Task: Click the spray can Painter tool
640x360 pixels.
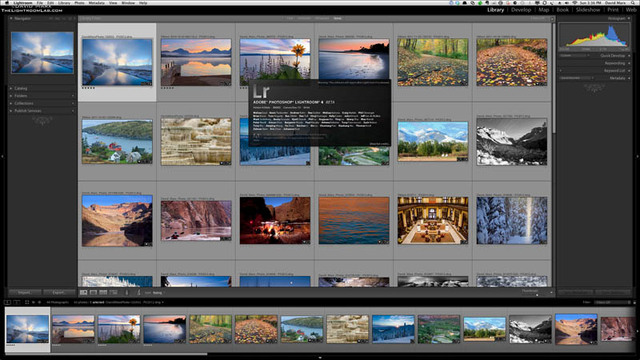Action: coord(127,293)
